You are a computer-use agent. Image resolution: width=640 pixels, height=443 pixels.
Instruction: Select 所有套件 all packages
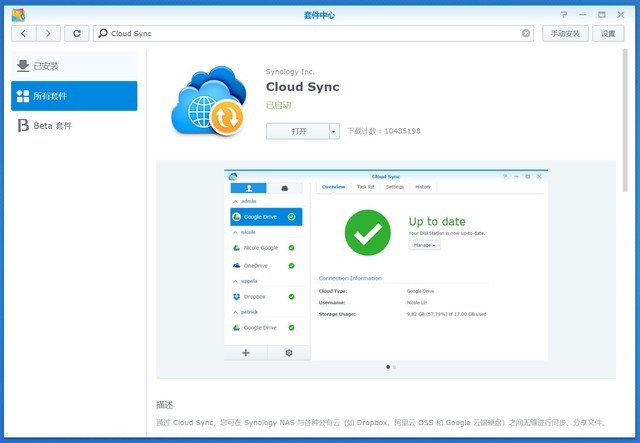coord(74,96)
